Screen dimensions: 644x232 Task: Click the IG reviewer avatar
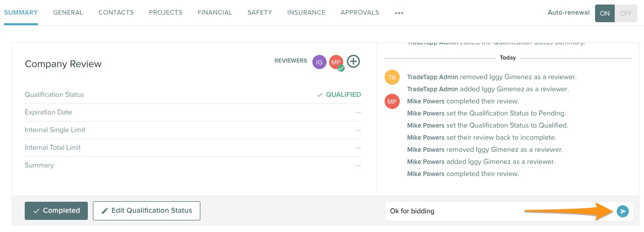(x=319, y=62)
